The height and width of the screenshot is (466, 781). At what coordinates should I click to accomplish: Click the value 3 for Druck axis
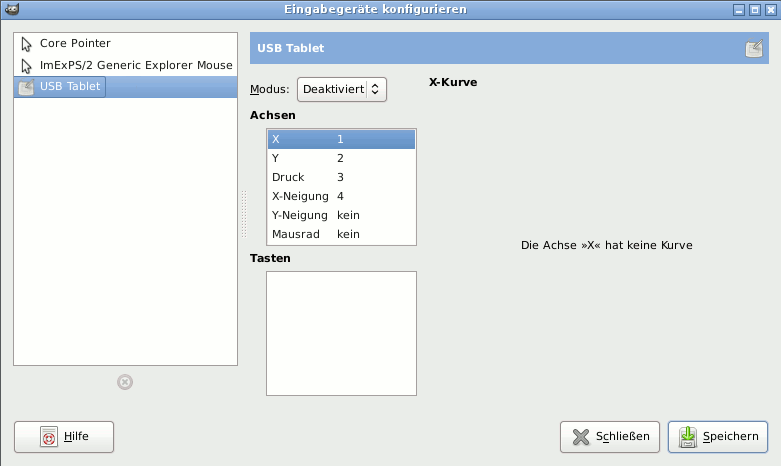click(340, 177)
